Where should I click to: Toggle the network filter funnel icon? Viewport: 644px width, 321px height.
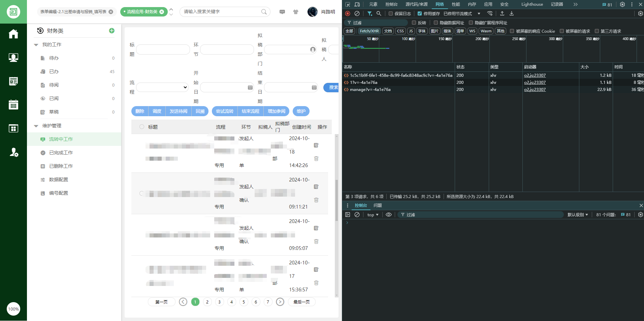(370, 13)
